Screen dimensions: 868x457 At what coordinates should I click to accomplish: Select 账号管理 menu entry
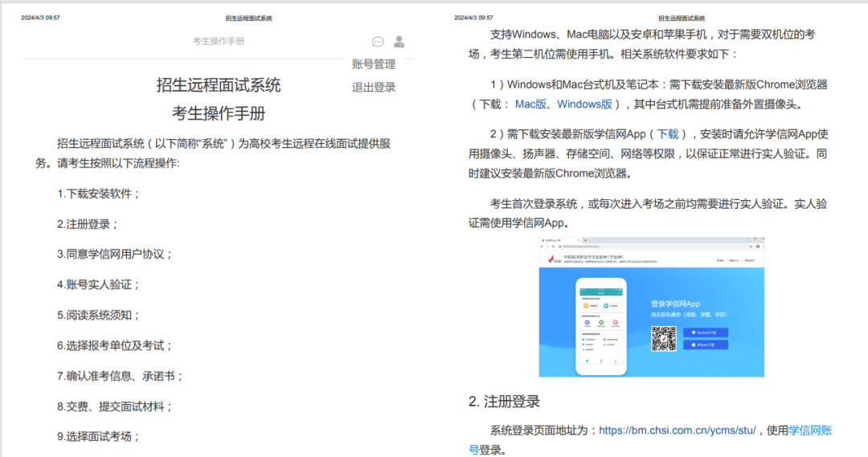(374, 64)
